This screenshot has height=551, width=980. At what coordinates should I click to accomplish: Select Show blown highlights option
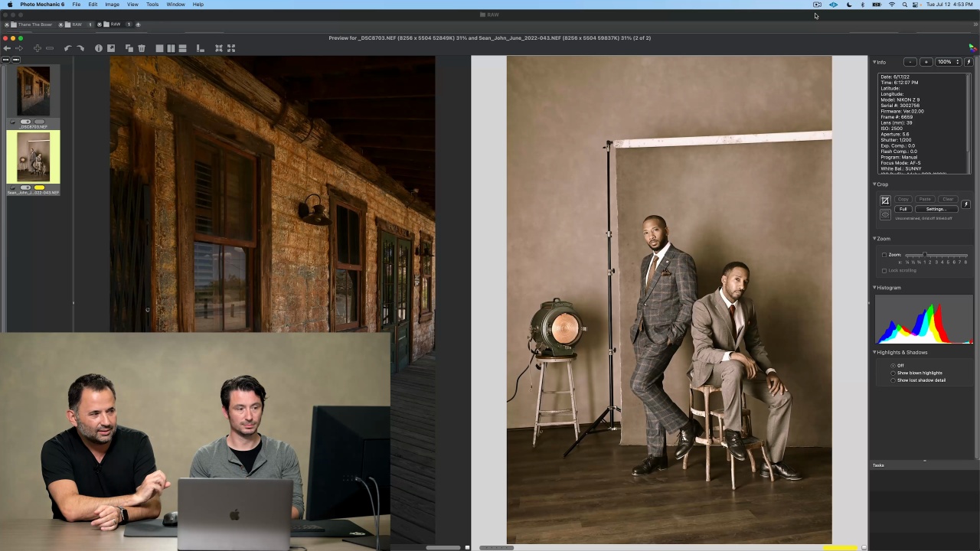click(893, 373)
